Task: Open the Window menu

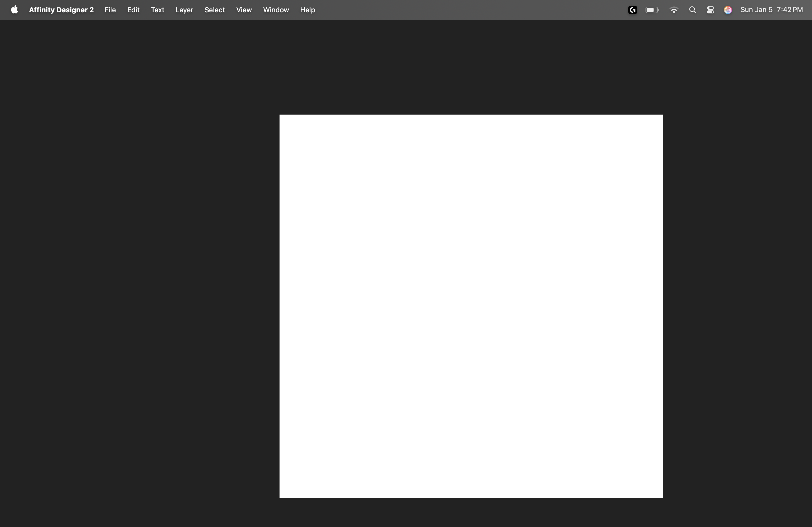Action: 276,10
